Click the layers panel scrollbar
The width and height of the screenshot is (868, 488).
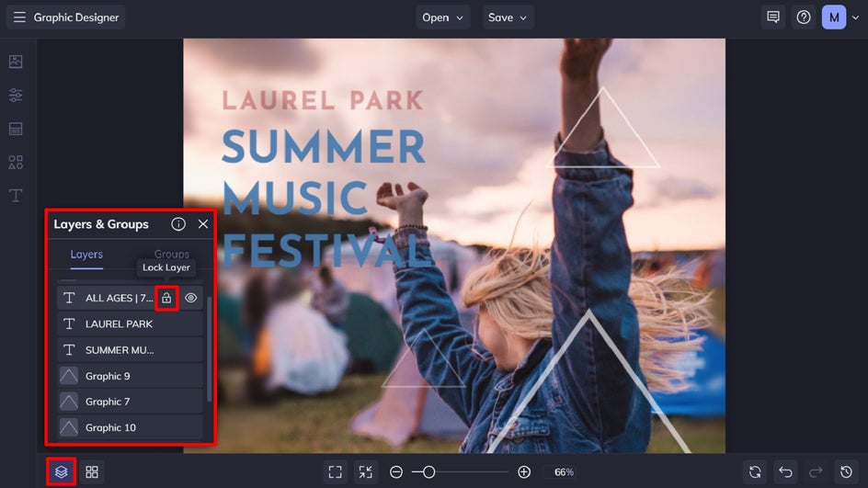[x=209, y=348]
